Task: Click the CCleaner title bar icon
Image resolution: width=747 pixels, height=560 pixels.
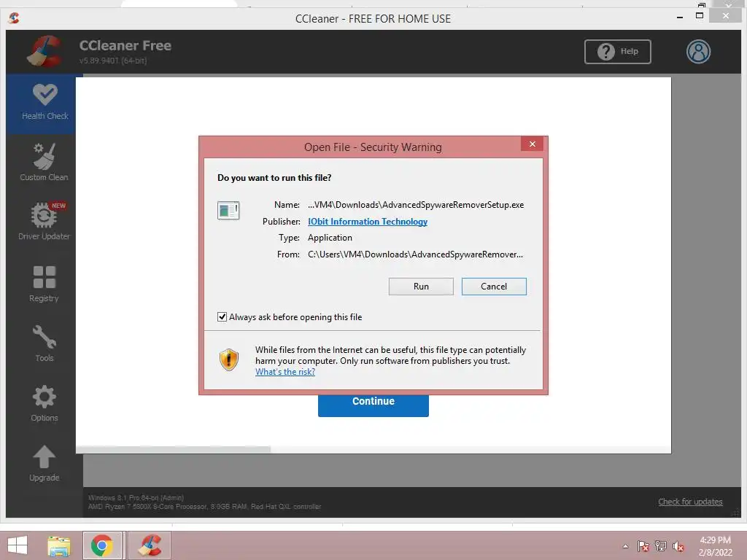Action: 14,18
